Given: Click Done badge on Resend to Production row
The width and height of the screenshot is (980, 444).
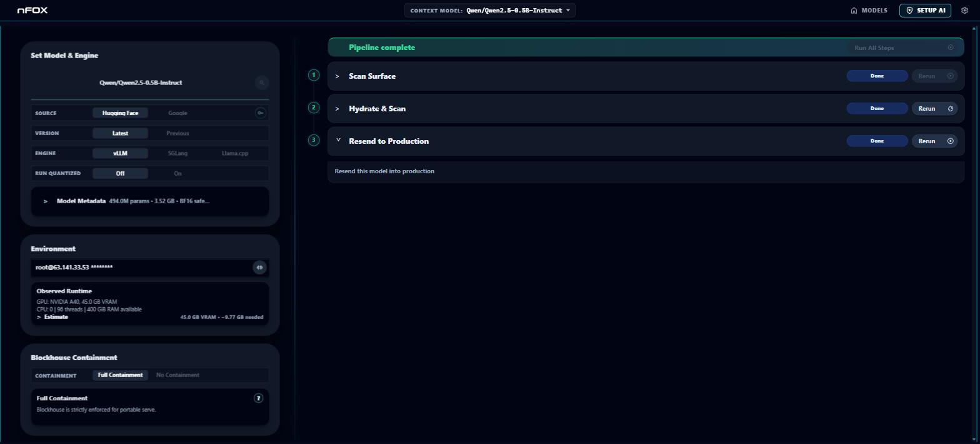Looking at the screenshot, I should pyautogui.click(x=877, y=141).
